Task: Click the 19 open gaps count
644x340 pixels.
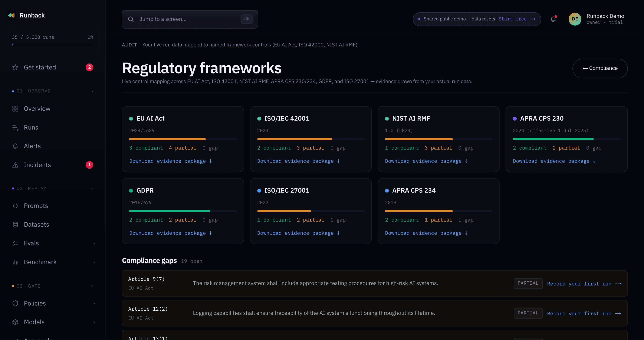Action: click(191, 261)
